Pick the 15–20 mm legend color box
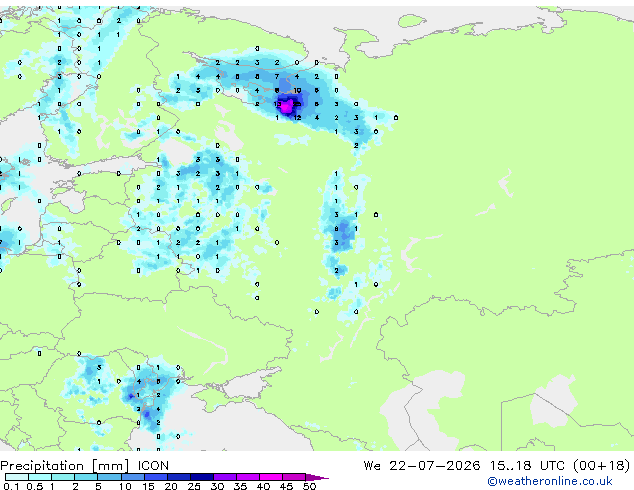Viewport: 634px width, 490px height. (x=156, y=477)
